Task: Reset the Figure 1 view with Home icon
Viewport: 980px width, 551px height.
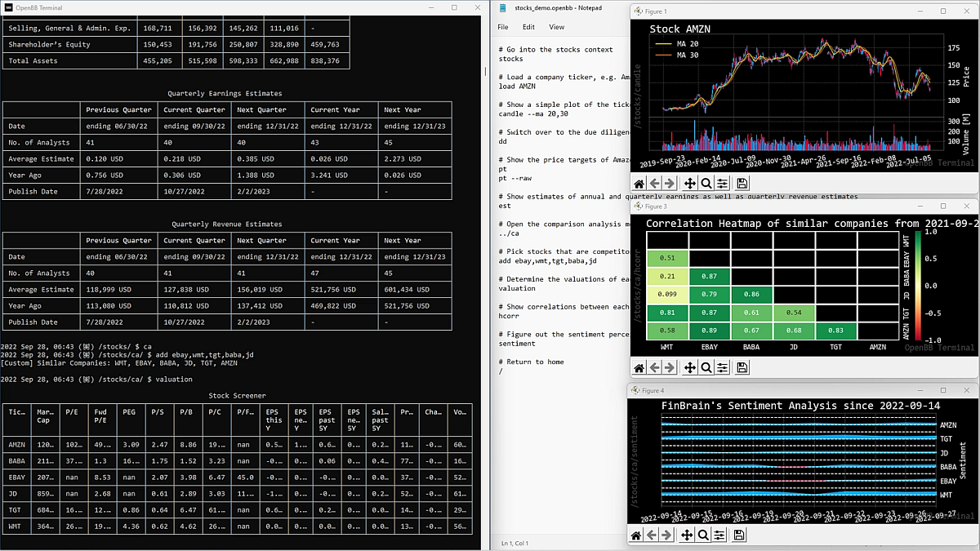Action: pos(639,184)
